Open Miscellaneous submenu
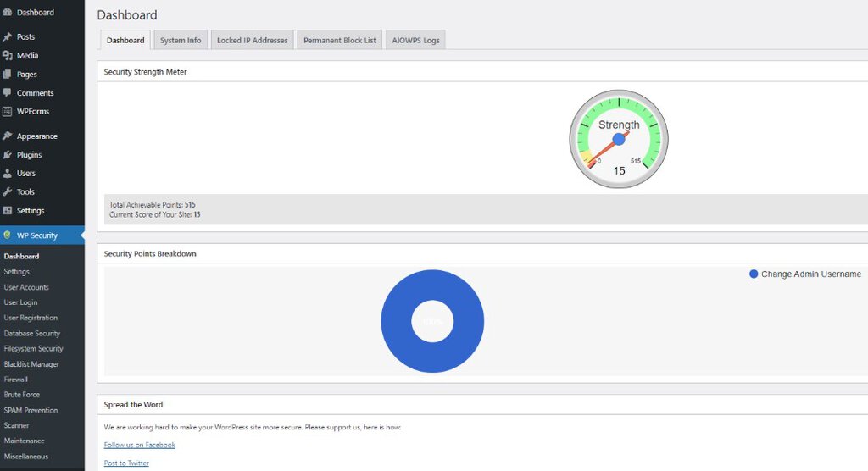This screenshot has width=868, height=471. pyautogui.click(x=26, y=456)
